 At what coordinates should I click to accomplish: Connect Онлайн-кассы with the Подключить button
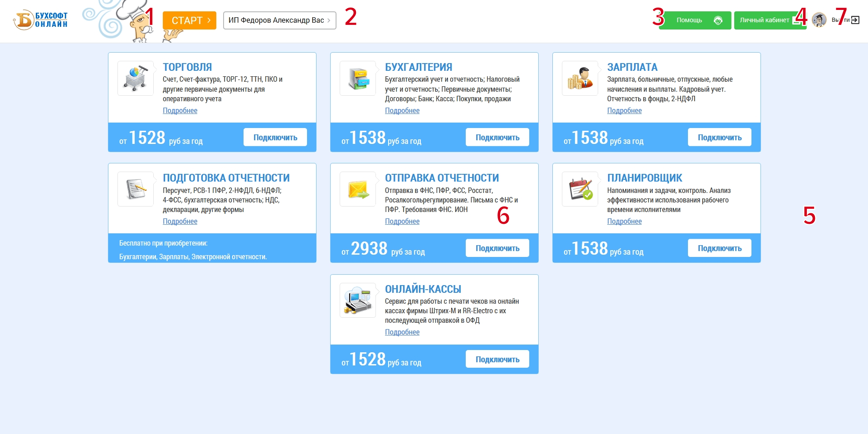click(x=497, y=359)
